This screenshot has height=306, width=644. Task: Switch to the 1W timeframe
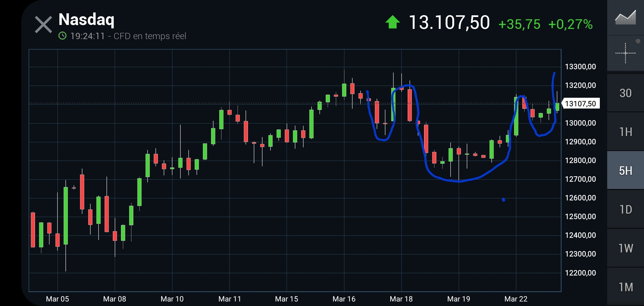click(625, 248)
